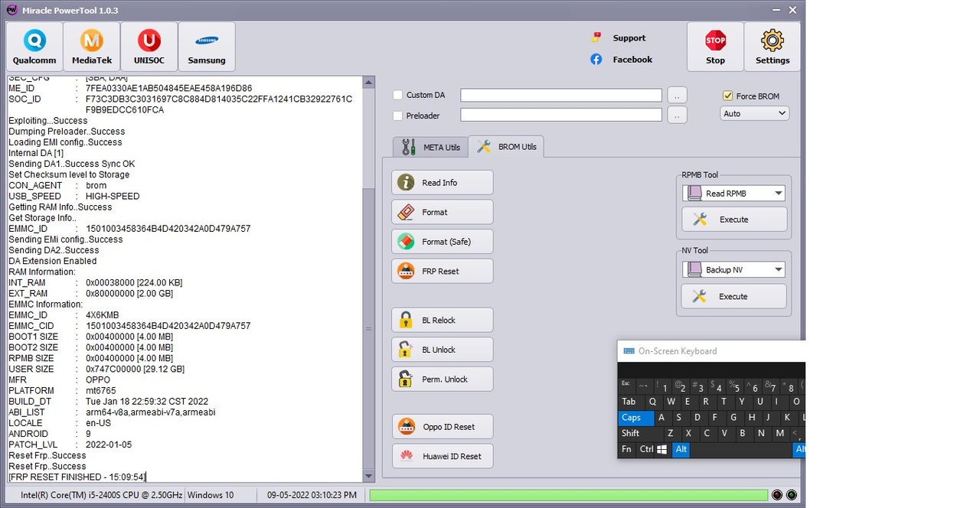
Task: Toggle Caps key on On-Screen Keyboard
Action: click(x=635, y=418)
